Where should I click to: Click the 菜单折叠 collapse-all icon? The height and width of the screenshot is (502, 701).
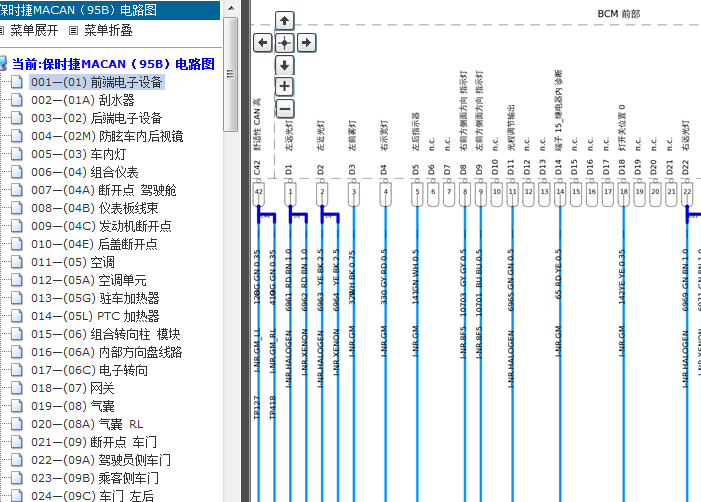point(73,30)
